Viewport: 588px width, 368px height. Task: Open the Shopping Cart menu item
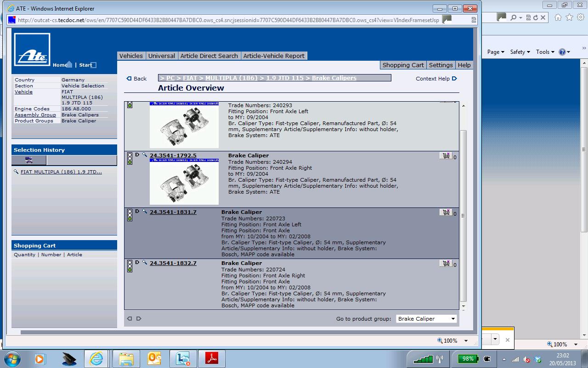(x=403, y=65)
